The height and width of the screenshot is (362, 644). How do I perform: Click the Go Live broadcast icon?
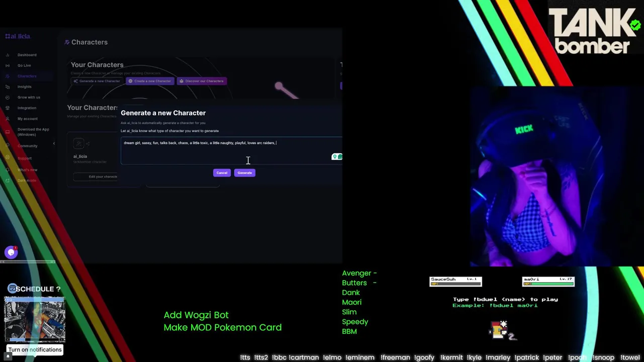[x=7, y=65]
